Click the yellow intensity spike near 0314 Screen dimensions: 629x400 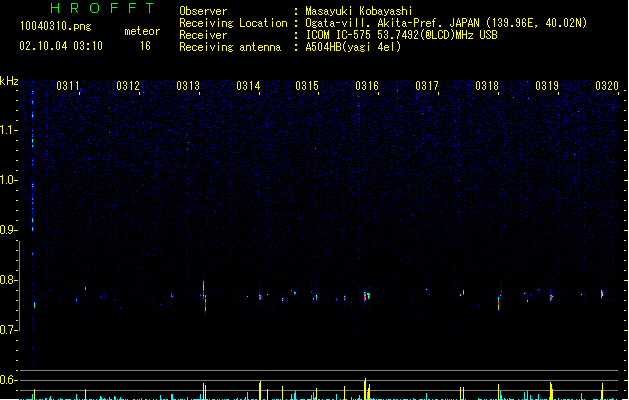click(x=260, y=390)
